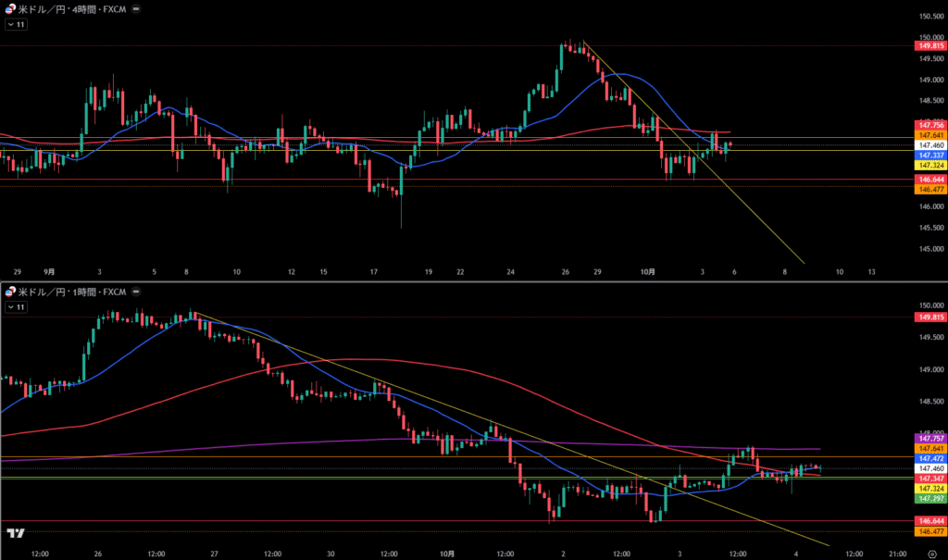Click market status dot on 4-hour chart title
Image resolution: width=948 pixels, height=560 pixels.
coord(136,7)
